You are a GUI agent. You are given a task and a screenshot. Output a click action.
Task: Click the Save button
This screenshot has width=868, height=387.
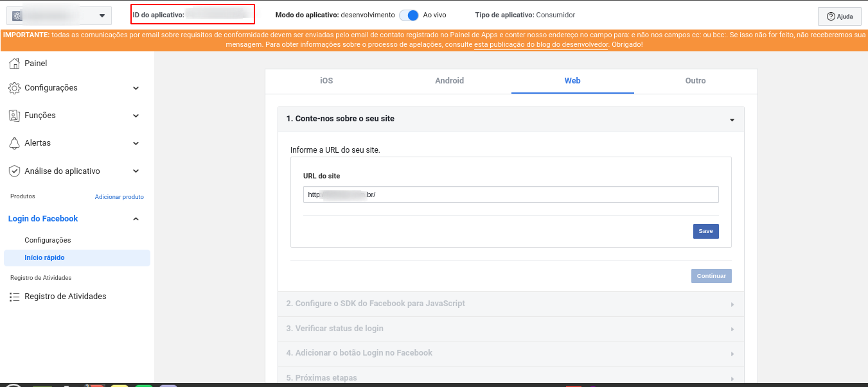pos(705,231)
